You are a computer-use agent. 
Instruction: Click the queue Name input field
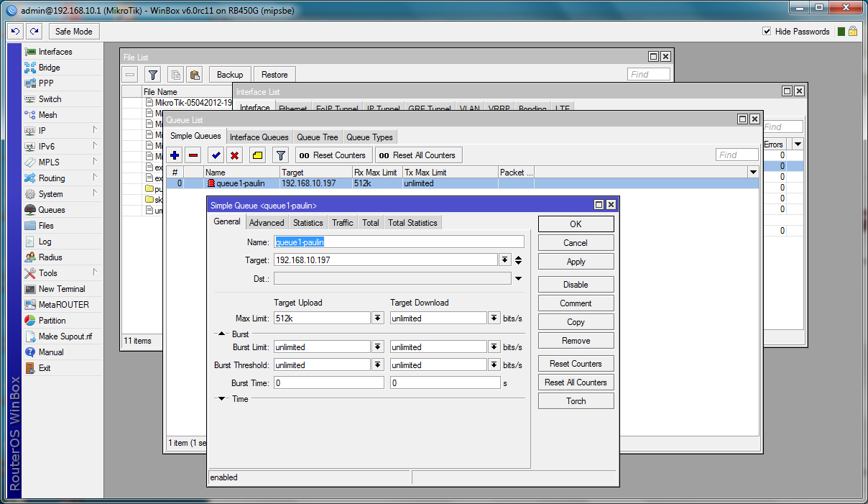[399, 242]
